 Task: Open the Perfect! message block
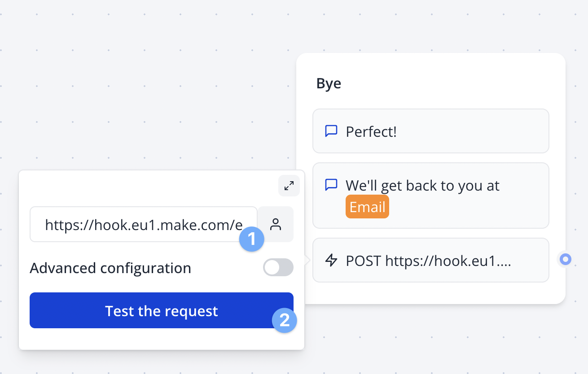pos(431,131)
